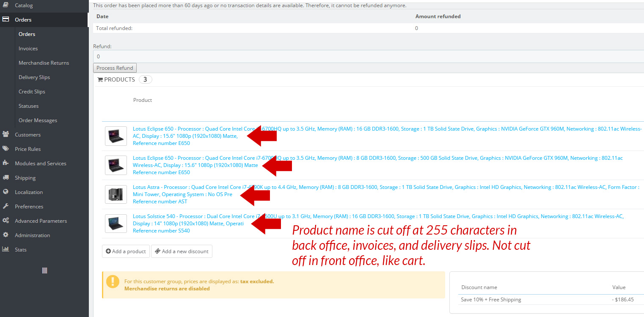The width and height of the screenshot is (644, 317).
Task: Open Customers via its people icon
Action: [6, 134]
